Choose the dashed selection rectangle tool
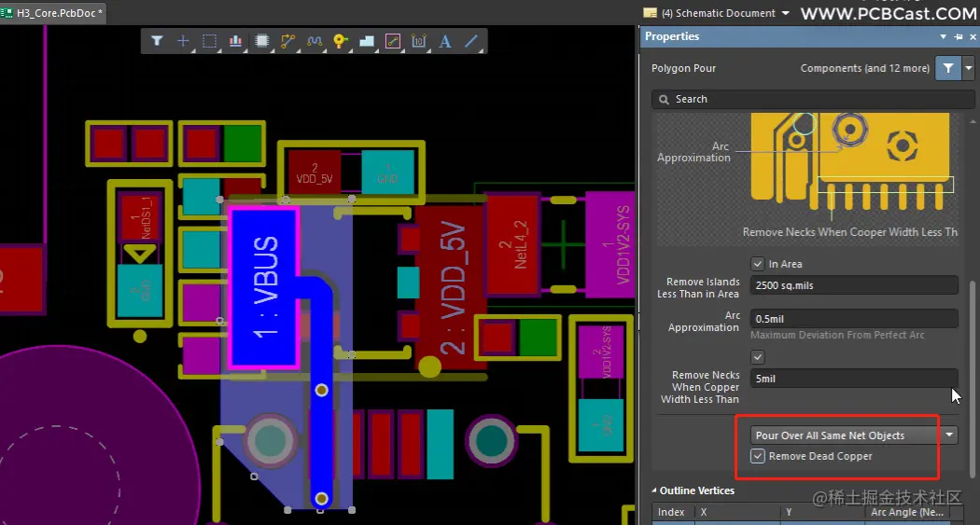 pos(209,41)
